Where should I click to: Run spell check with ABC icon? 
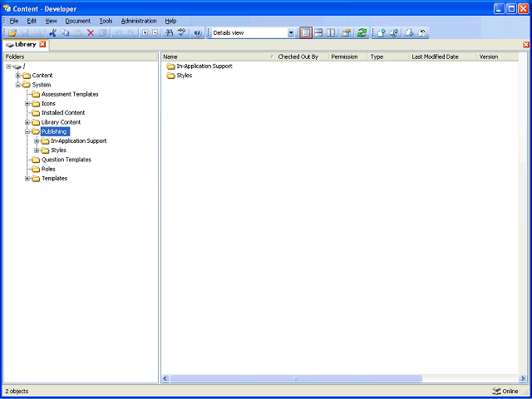click(x=182, y=33)
